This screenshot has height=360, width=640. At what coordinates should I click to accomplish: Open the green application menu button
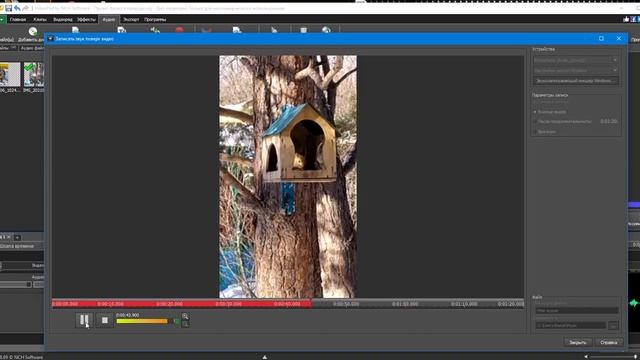pos(2,19)
